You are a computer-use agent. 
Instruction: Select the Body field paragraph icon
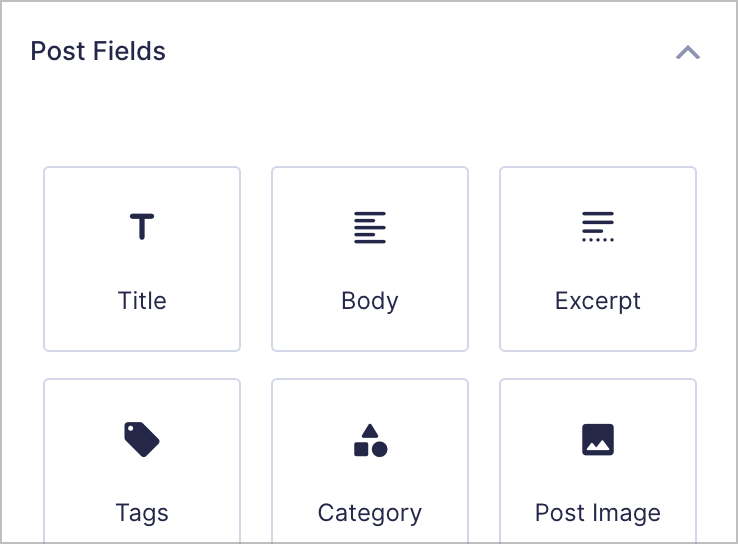pos(370,227)
